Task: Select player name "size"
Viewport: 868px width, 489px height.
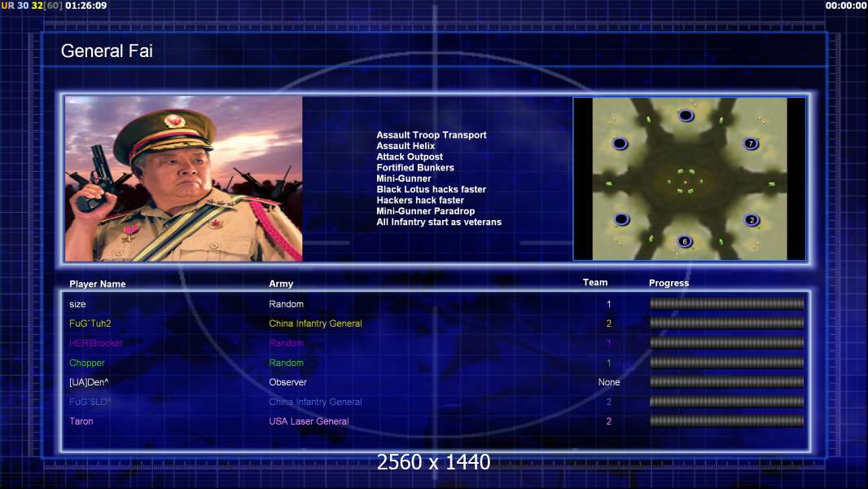Action: click(x=77, y=304)
